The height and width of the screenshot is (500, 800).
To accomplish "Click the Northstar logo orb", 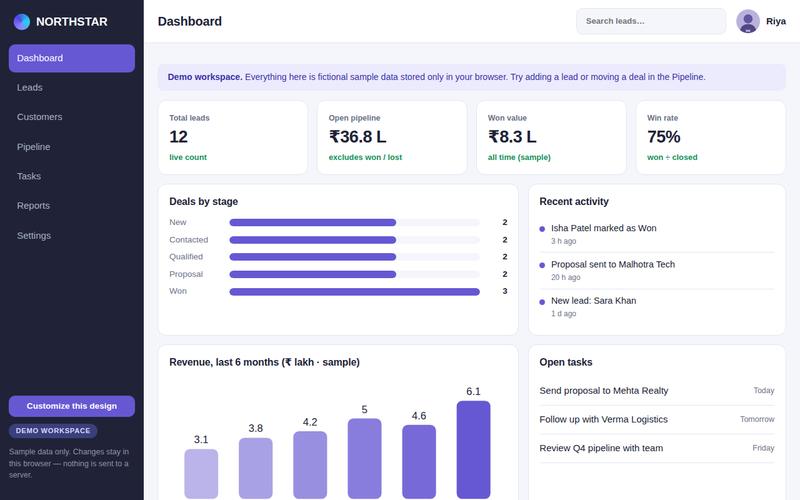I will tap(21, 21).
